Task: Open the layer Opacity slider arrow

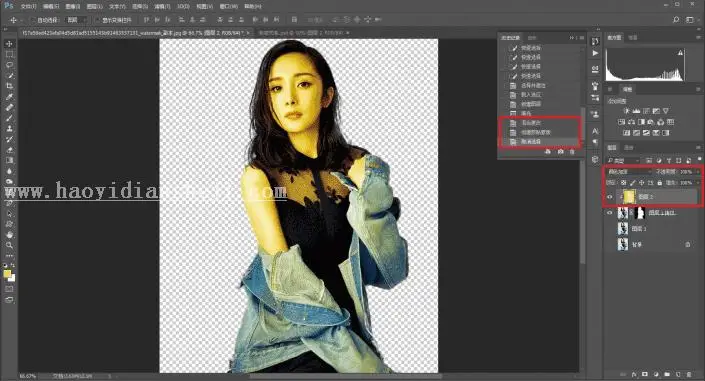Action: coord(697,172)
